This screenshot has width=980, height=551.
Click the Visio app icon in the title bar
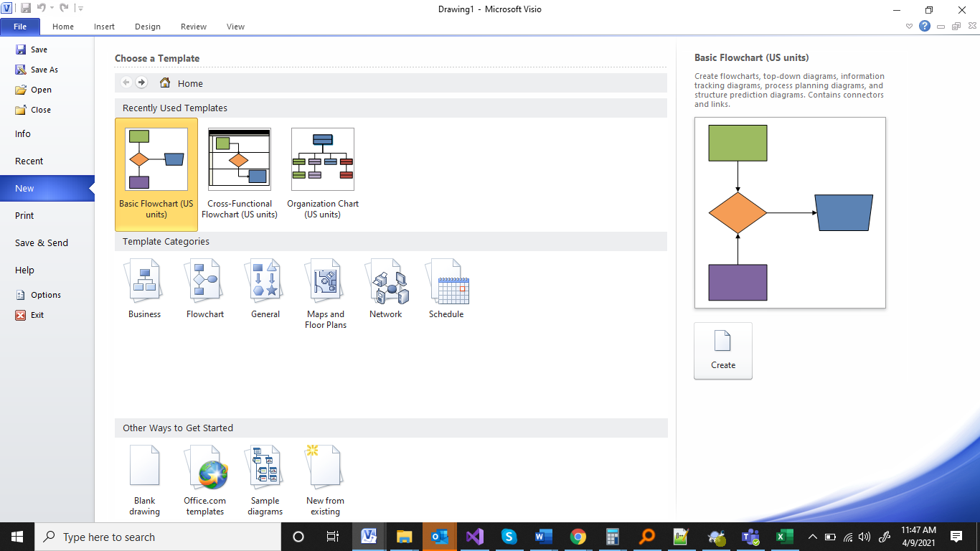(x=6, y=8)
